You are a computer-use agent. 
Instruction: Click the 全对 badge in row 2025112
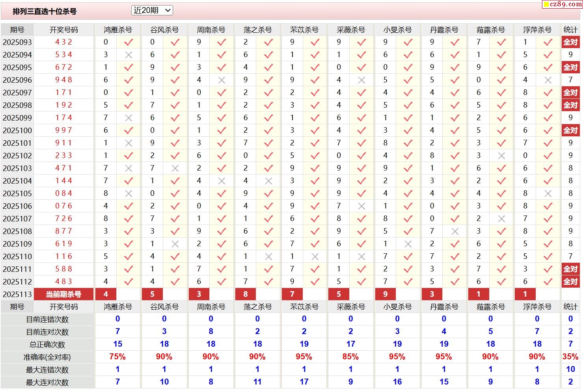pos(570,282)
